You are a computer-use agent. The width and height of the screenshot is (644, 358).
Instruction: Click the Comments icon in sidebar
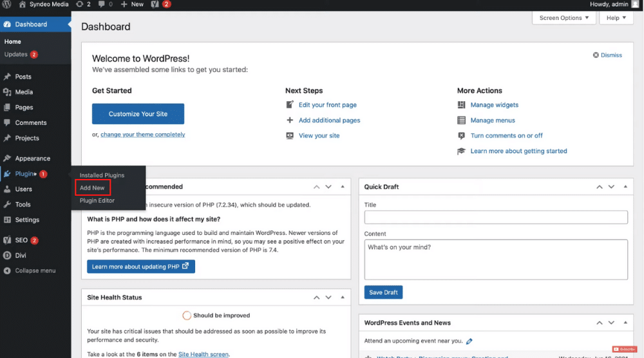point(7,122)
